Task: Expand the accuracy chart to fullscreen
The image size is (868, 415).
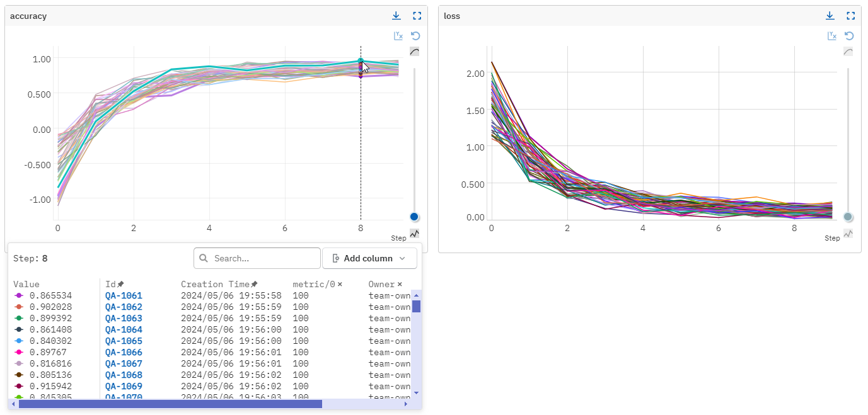Action: tap(417, 15)
